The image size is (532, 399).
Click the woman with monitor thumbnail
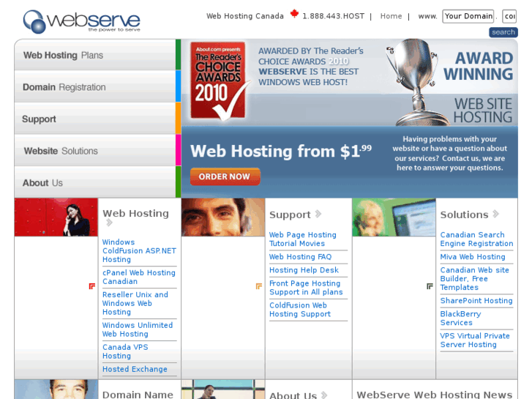(x=394, y=217)
